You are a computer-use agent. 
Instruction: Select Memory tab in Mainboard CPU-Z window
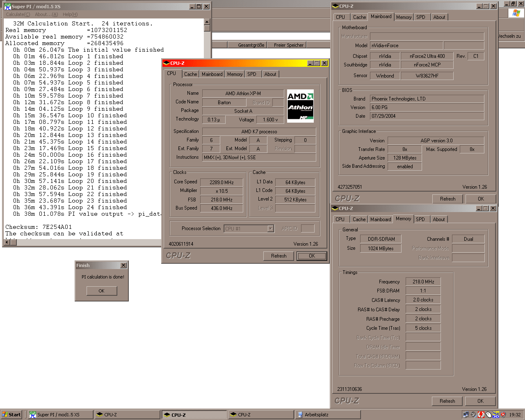(404, 17)
